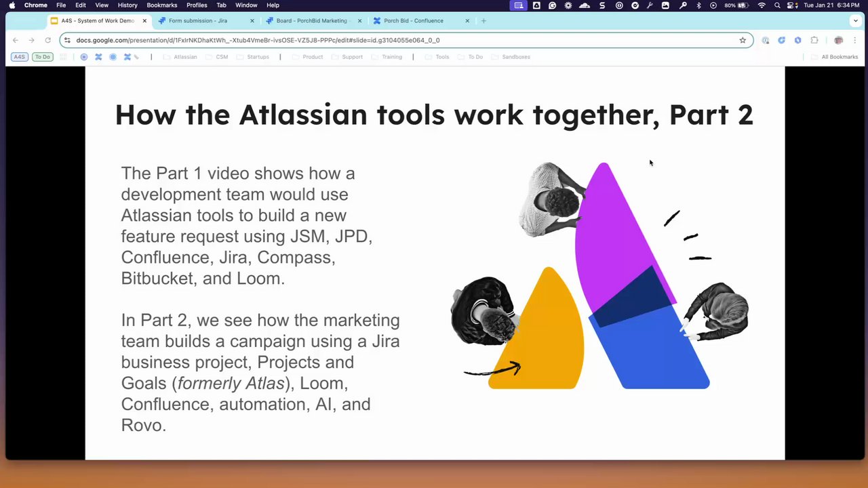Viewport: 868px width, 488px height.
Task: Open the History menu
Action: (x=127, y=5)
